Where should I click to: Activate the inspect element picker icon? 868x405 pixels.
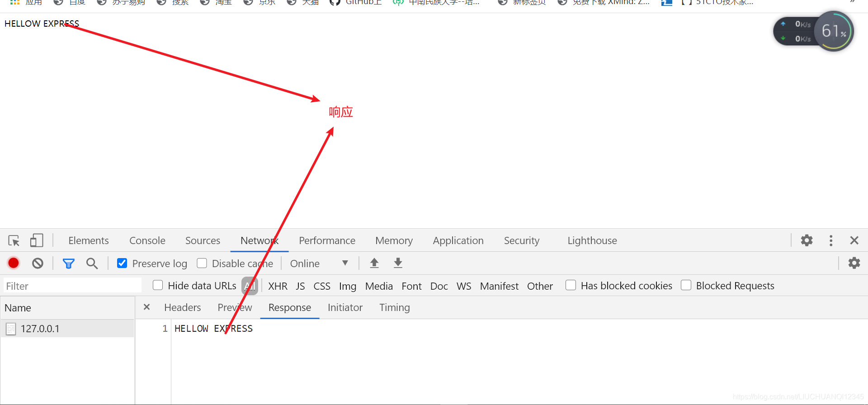(14, 240)
